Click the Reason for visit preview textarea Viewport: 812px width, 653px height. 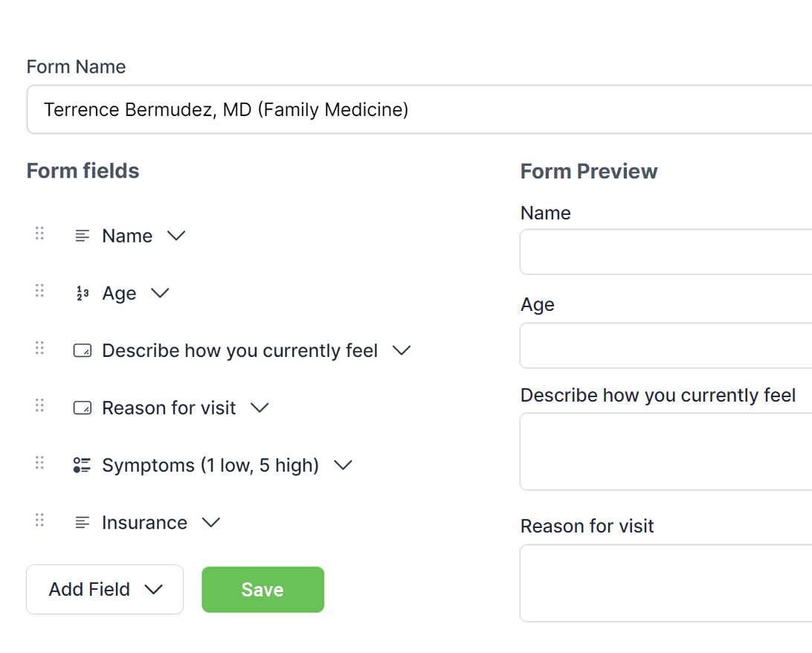click(666, 583)
